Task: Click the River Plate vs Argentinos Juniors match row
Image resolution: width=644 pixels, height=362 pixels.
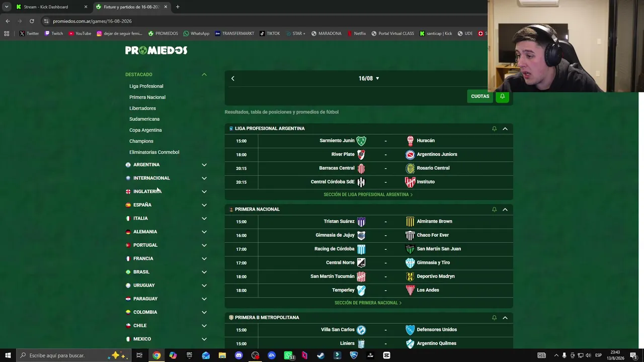Action: click(369, 154)
